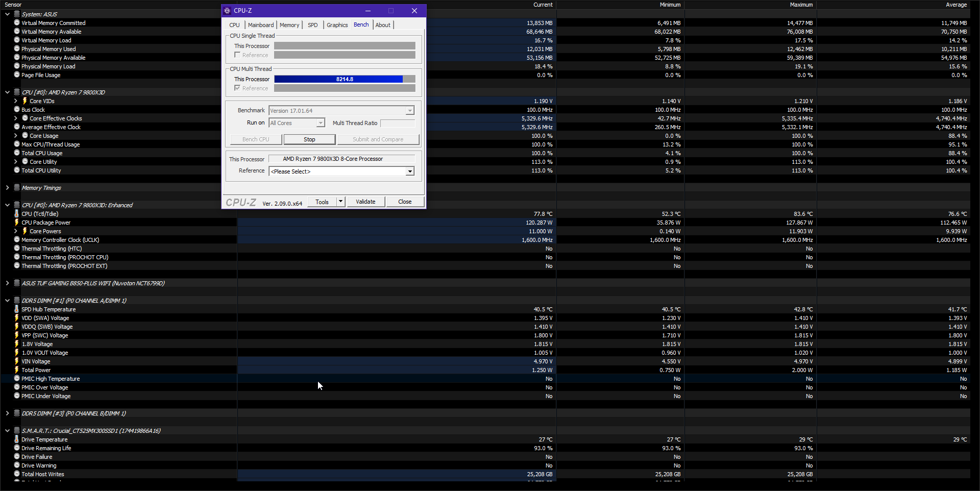This screenshot has height=491, width=980.
Task: Toggle the CPU Multi Thread Reference checkbox
Action: tap(237, 88)
